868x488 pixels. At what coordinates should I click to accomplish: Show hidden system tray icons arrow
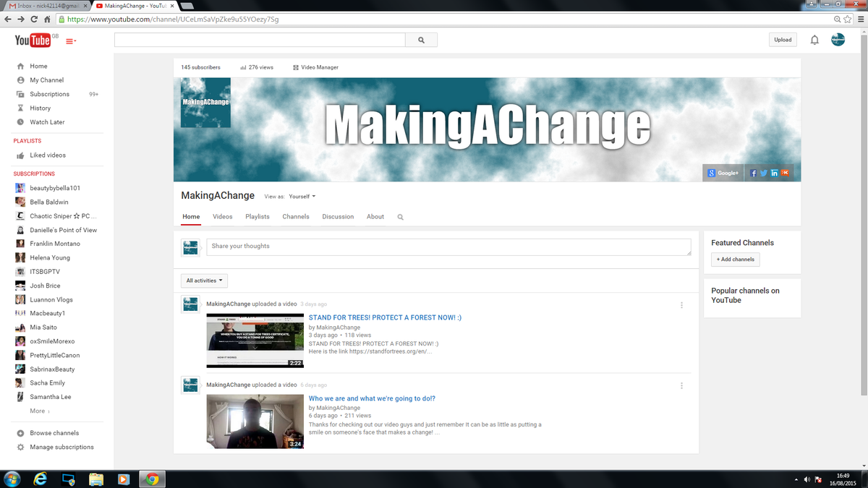tap(796, 479)
